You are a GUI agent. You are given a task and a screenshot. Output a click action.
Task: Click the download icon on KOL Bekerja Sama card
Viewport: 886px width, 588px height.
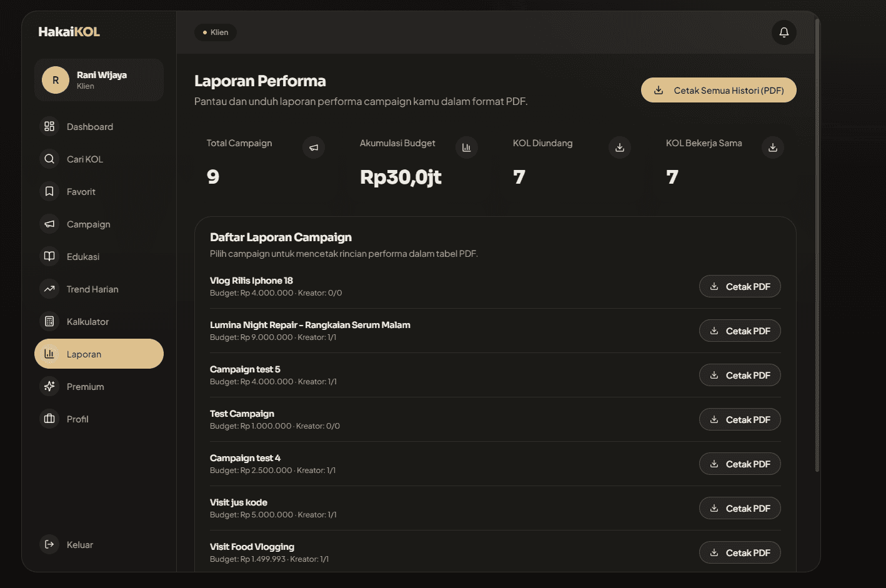[773, 147]
